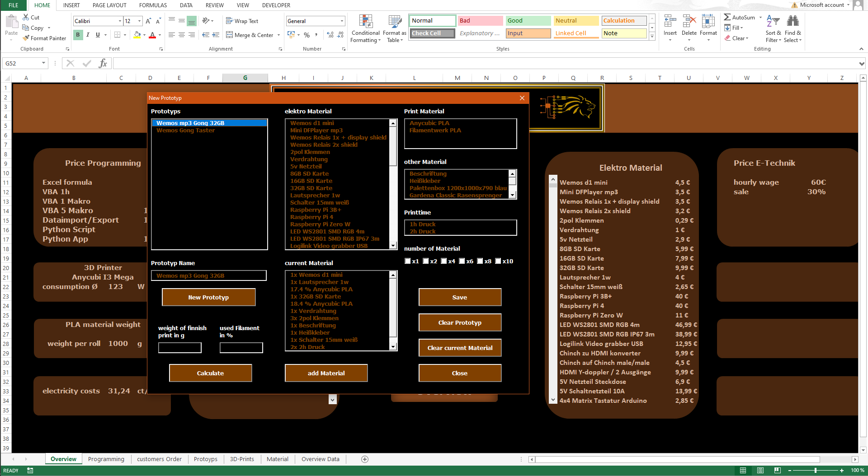868x476 pixels.
Task: Click the Italic formatting icon
Action: click(x=88, y=35)
